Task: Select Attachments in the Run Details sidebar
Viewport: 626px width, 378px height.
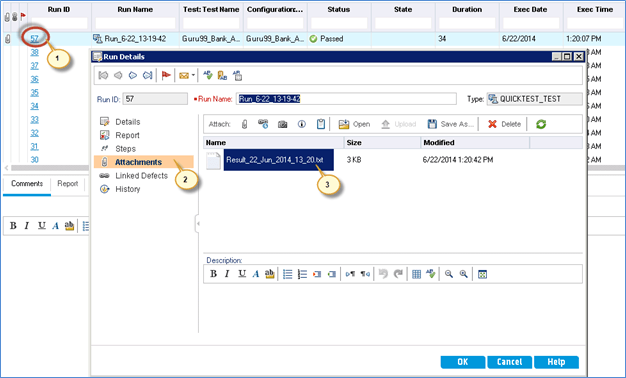Action: (144, 162)
